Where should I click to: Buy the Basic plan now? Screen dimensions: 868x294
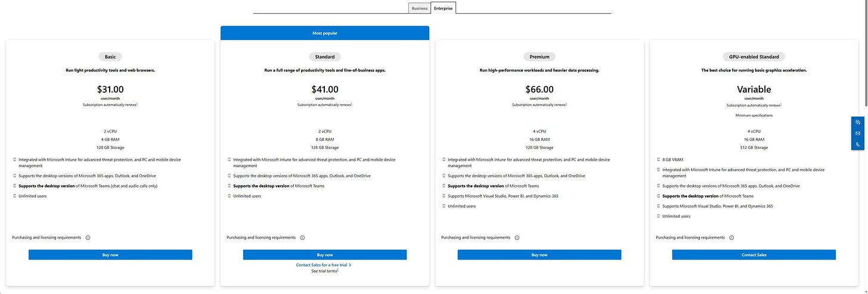[110, 255]
